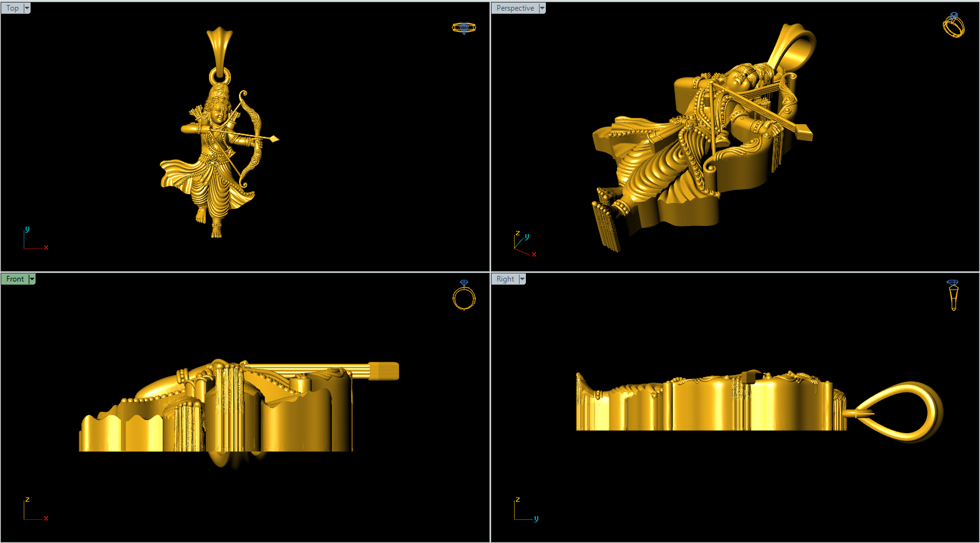Viewport: 980px width, 543px height.
Task: Select the arrow tip in Front view
Action: tap(383, 371)
